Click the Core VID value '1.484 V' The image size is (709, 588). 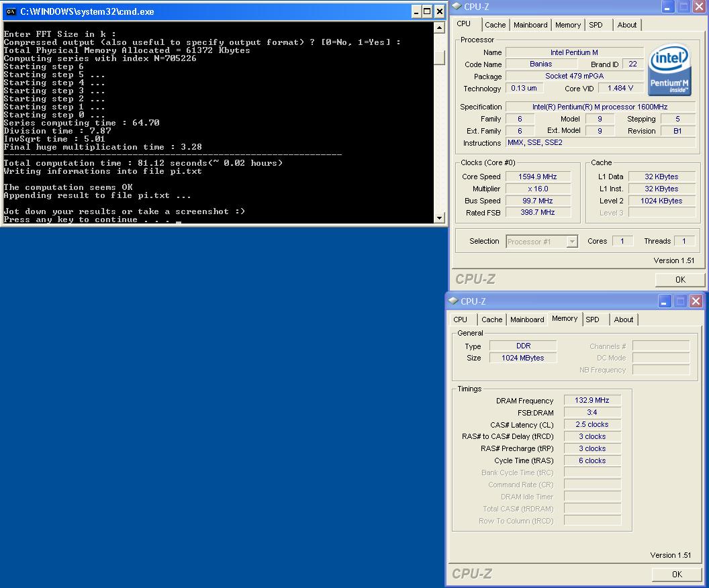click(620, 88)
